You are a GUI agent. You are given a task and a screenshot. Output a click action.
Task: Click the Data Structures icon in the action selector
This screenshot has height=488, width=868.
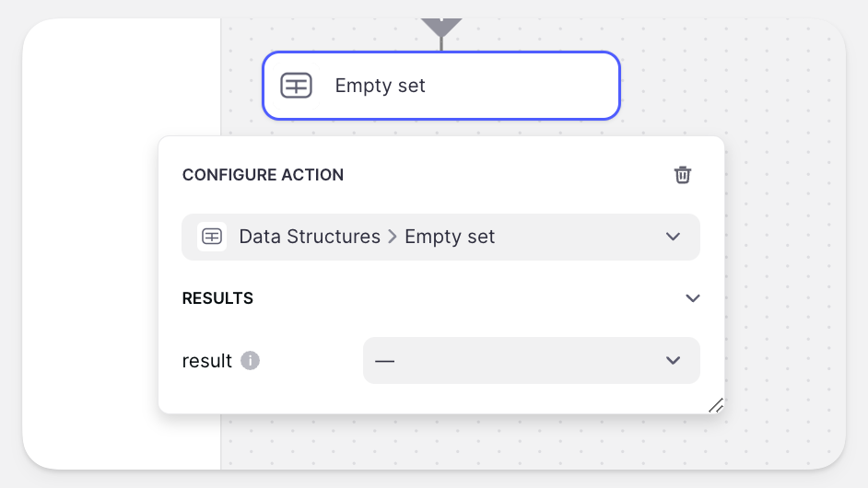click(212, 237)
